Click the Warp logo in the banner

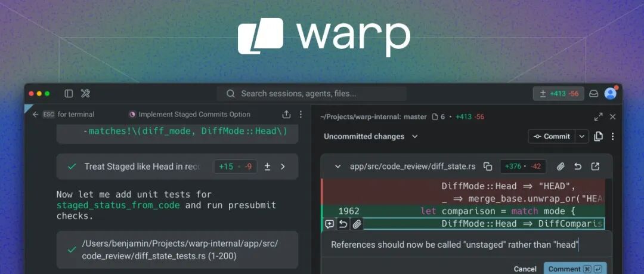point(324,36)
